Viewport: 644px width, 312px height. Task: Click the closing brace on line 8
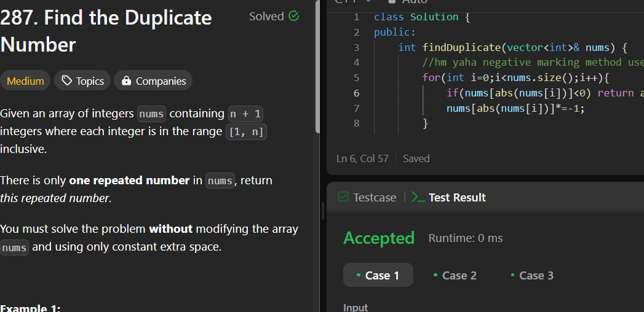(426, 123)
